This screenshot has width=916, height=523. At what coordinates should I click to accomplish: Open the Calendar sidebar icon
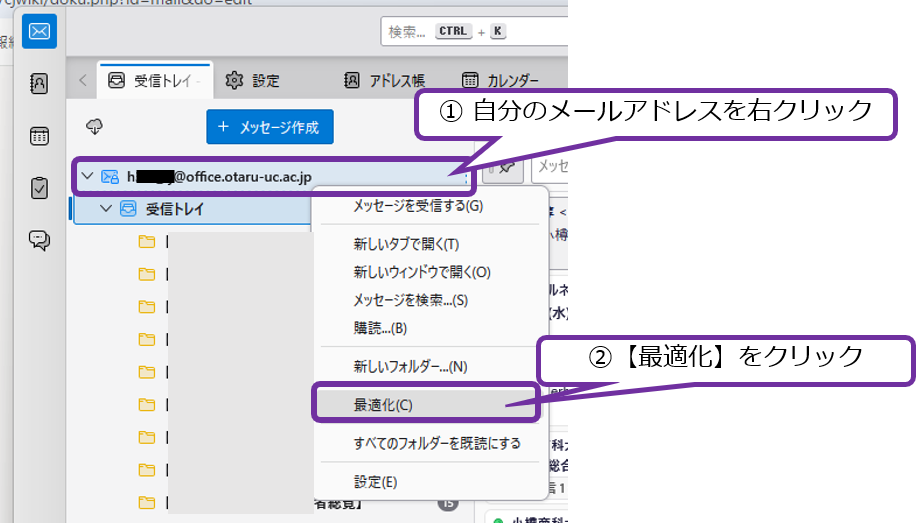tap(39, 136)
